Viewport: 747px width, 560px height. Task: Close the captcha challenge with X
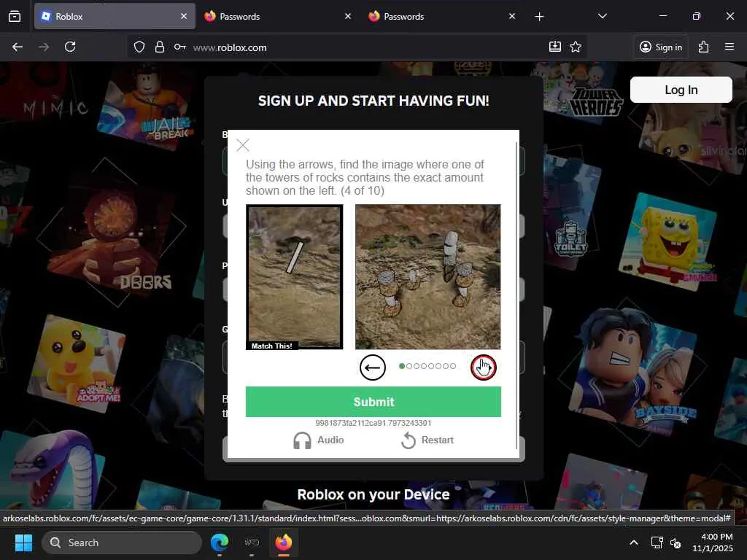[243, 145]
